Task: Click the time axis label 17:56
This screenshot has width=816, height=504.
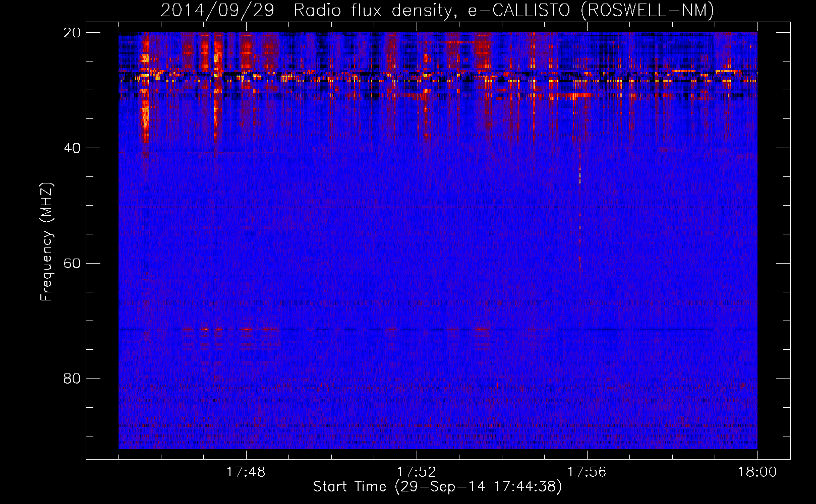Action: [587, 472]
